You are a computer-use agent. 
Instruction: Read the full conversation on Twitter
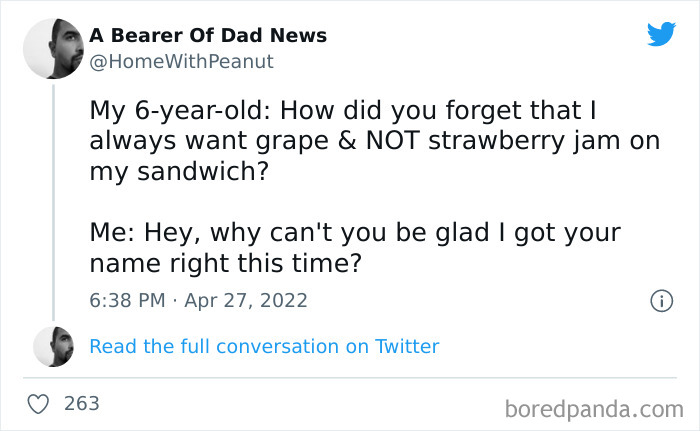(x=264, y=347)
